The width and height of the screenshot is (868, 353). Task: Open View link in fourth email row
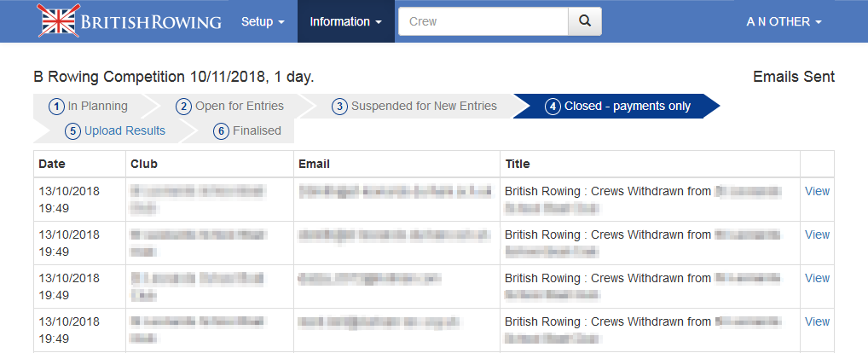pyautogui.click(x=817, y=321)
